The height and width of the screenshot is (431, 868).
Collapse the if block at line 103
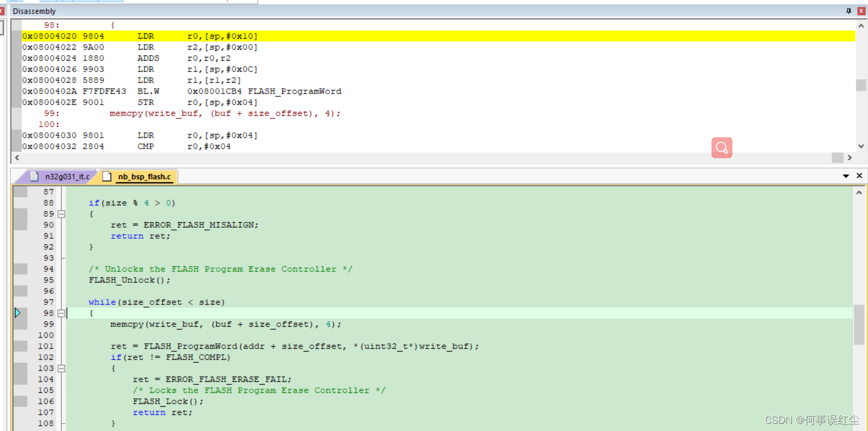coord(62,368)
